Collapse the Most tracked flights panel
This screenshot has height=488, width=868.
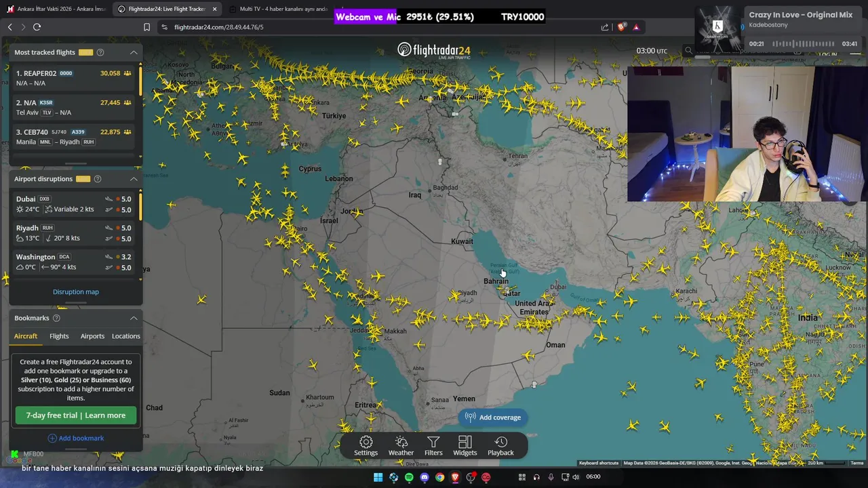134,52
